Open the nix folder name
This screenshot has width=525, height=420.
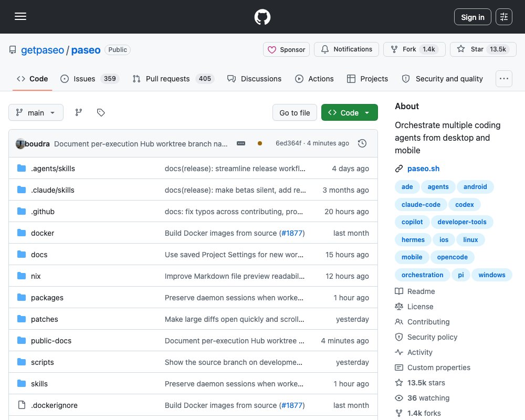pos(36,276)
